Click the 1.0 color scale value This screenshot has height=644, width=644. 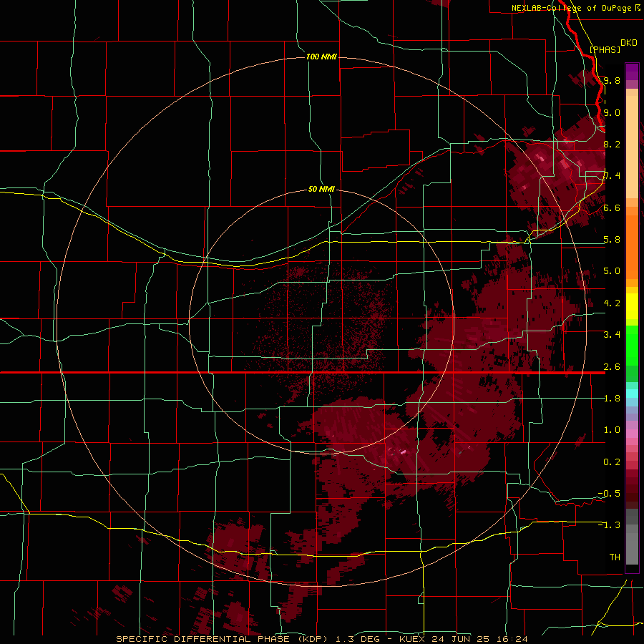tap(612, 429)
